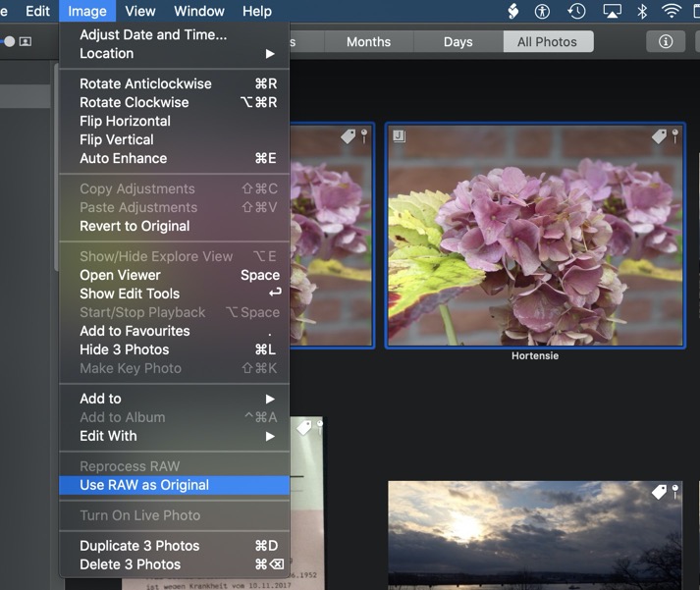
Task: Select Rotate Clockwise from Image menu
Action: (x=135, y=102)
